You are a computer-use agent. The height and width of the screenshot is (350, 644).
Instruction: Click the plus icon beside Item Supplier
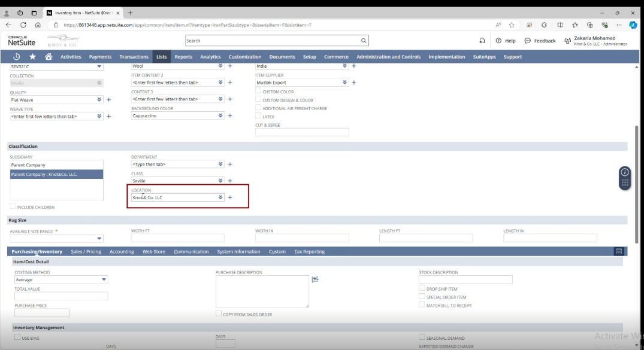coord(354,83)
